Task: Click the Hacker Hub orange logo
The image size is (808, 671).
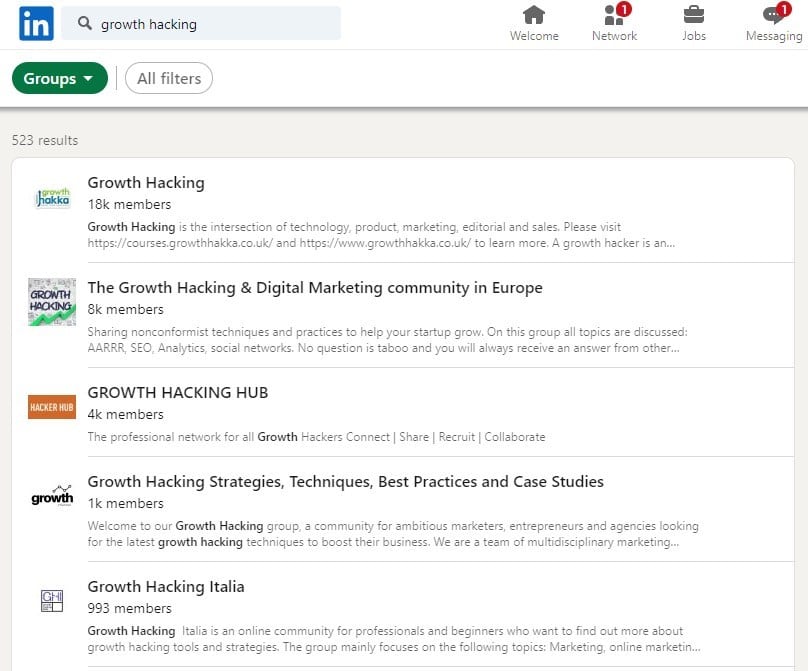Action: (x=52, y=407)
